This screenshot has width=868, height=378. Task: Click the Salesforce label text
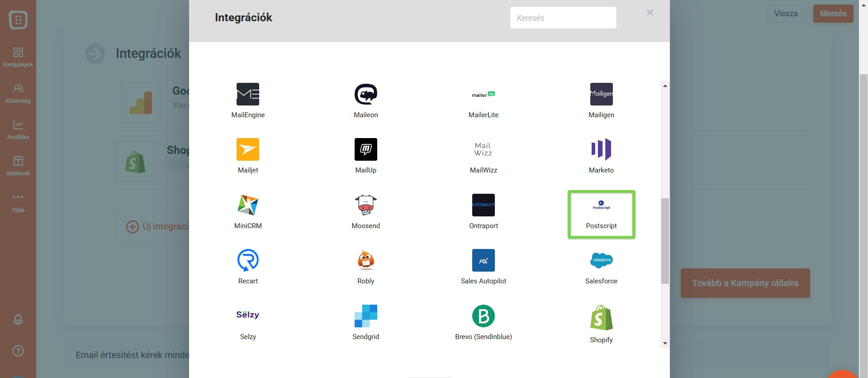(601, 281)
